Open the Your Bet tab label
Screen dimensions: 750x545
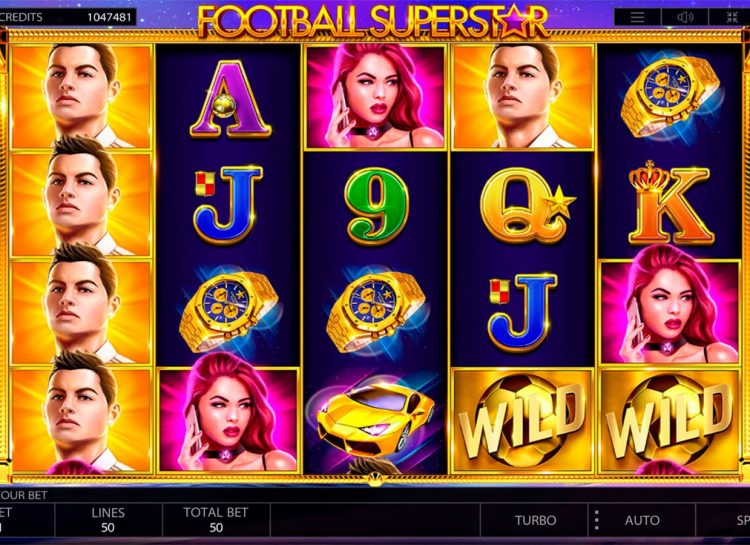[24, 495]
